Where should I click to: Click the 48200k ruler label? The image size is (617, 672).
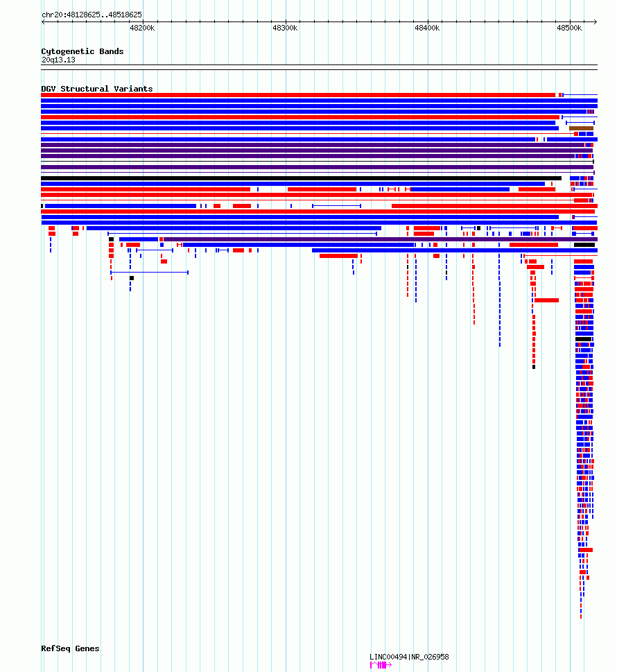(x=142, y=28)
